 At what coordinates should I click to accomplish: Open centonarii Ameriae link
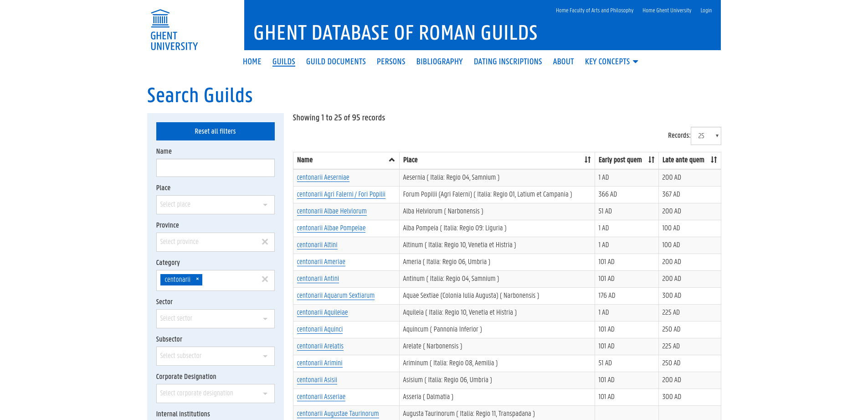[x=321, y=262]
